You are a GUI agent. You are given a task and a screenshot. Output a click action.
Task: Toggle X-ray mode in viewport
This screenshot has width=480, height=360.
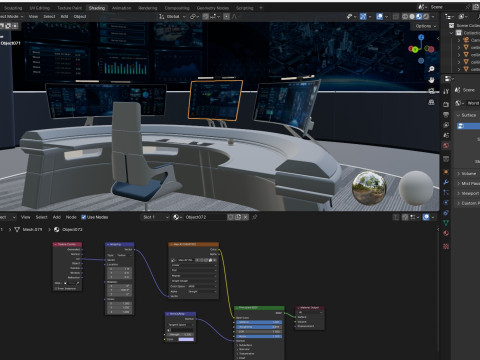tap(396, 16)
